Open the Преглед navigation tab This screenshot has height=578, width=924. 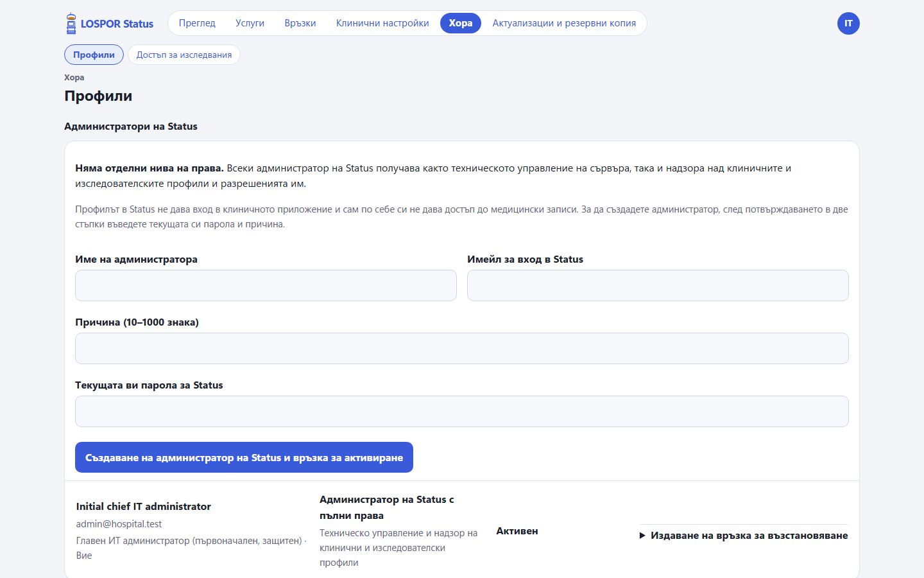pyautogui.click(x=197, y=23)
